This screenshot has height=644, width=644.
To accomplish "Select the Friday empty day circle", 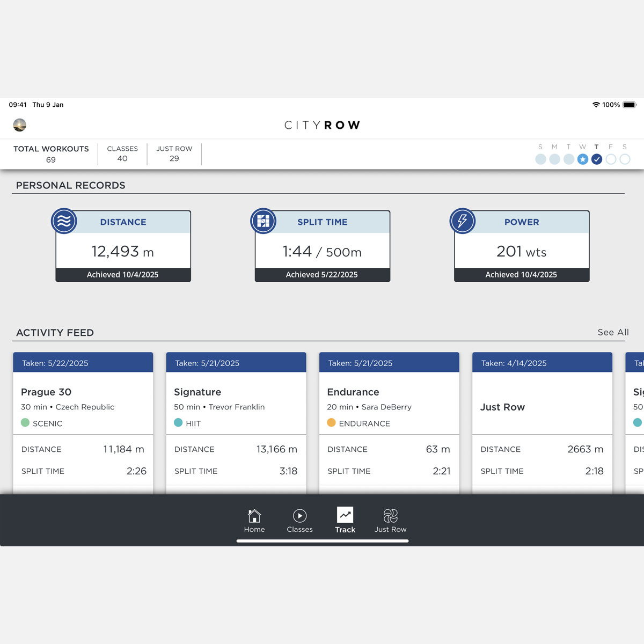I will [x=611, y=159].
